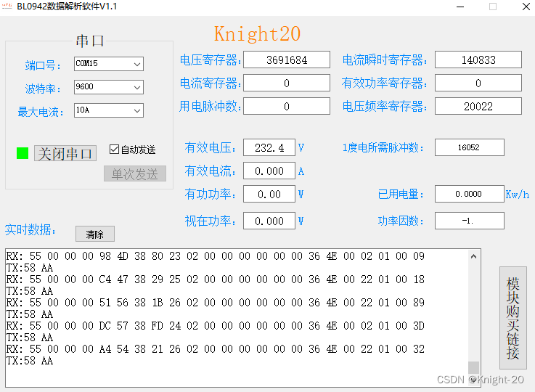Open the 端口号 COM15 dropdown
The width and height of the screenshot is (535, 392).
coord(108,64)
